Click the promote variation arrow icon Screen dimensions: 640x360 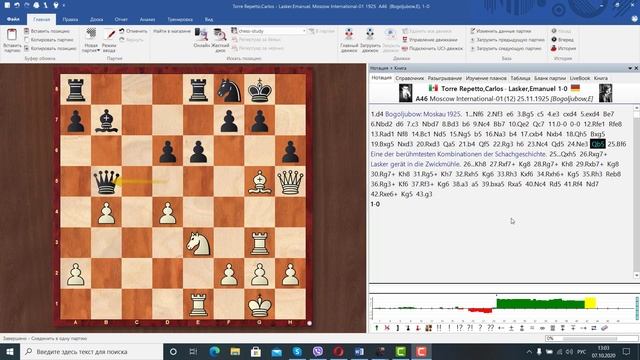click(377, 328)
